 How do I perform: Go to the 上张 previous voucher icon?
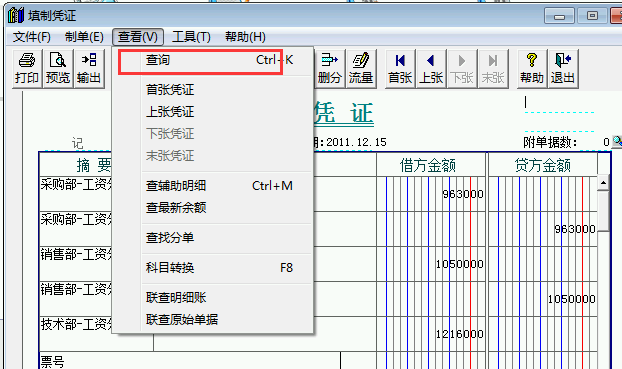pos(431,68)
